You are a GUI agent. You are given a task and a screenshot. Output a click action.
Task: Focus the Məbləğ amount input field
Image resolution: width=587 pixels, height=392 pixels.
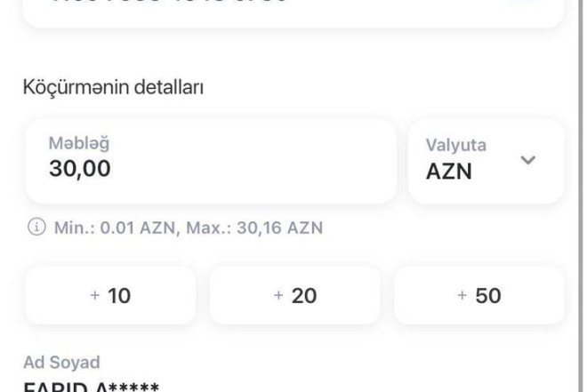[x=211, y=162]
